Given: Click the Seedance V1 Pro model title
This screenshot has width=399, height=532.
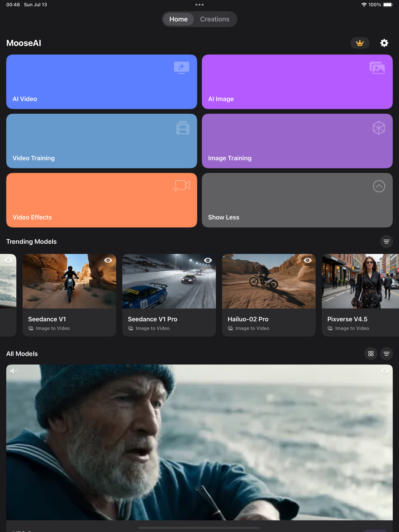Looking at the screenshot, I should 153,319.
